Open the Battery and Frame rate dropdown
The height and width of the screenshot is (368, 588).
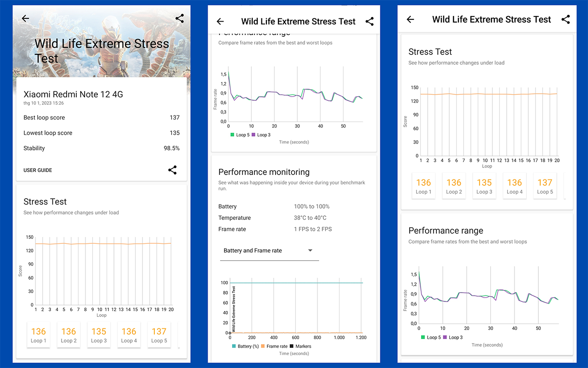(269, 251)
